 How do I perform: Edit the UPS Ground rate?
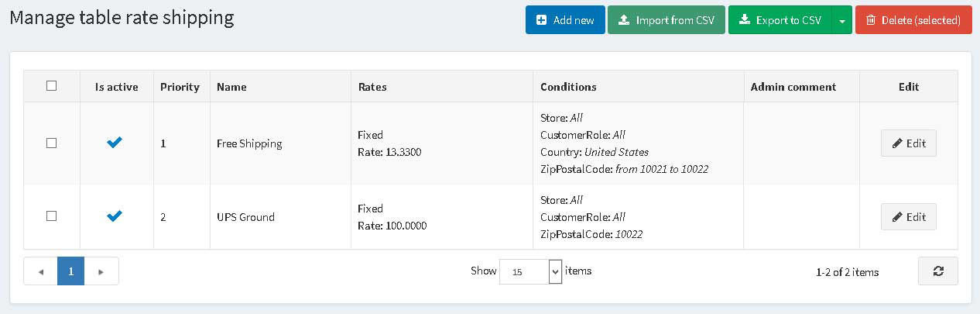point(909,217)
